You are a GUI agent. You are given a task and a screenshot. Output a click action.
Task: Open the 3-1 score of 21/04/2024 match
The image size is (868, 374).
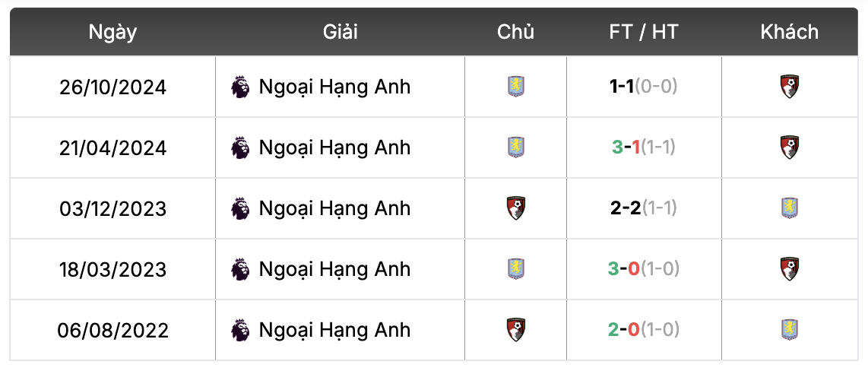pyautogui.click(x=626, y=147)
